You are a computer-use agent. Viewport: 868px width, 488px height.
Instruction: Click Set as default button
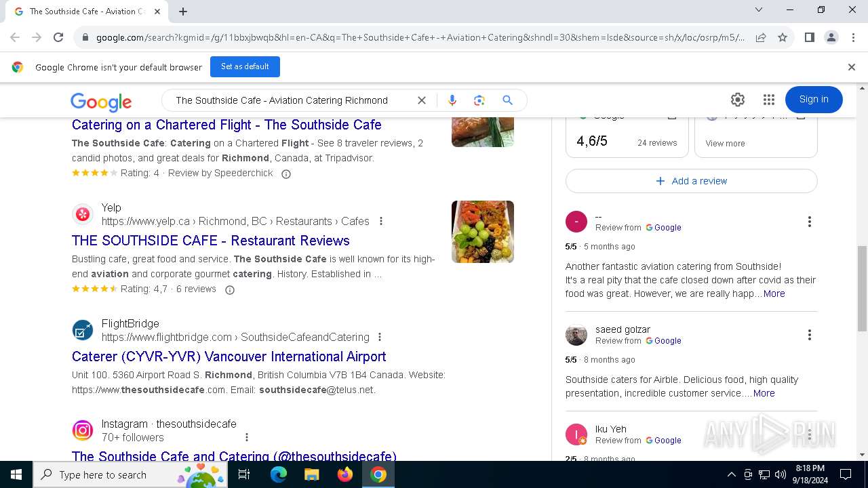[245, 66]
